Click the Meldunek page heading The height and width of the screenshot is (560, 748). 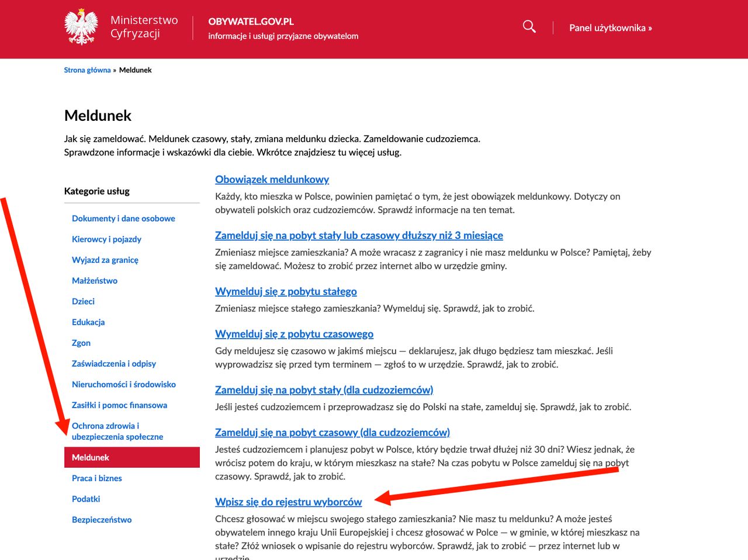(98, 116)
